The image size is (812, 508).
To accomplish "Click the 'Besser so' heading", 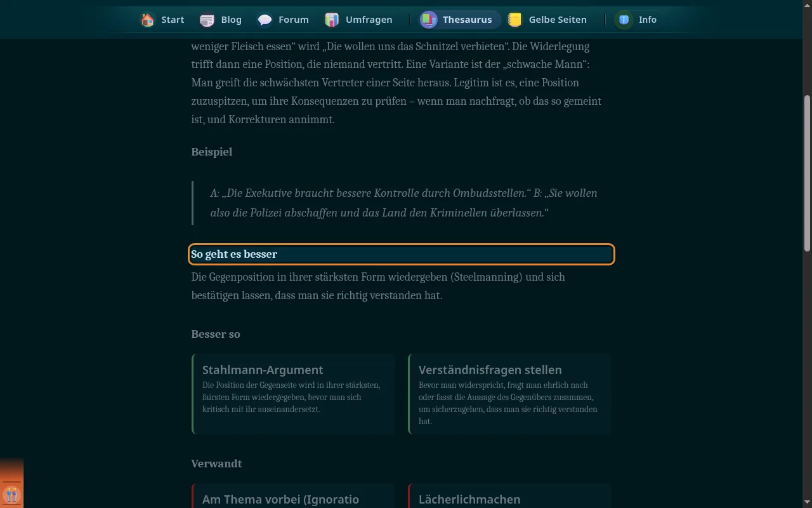I will (x=216, y=334).
